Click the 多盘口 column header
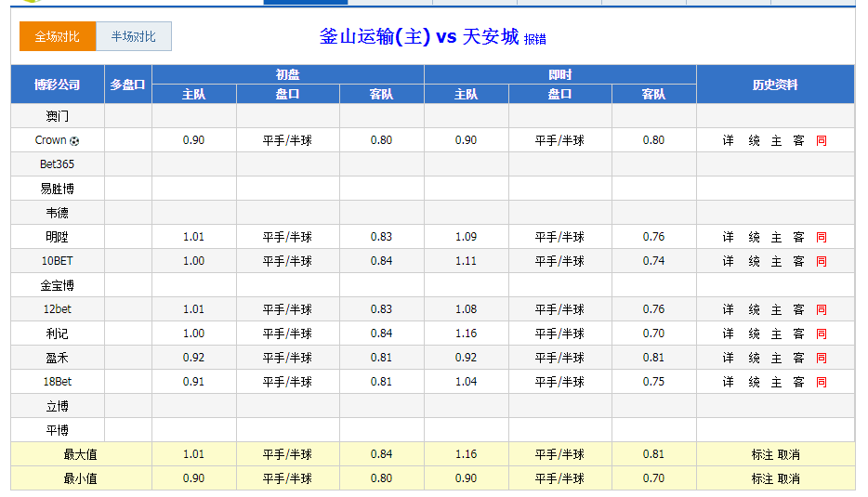This screenshot has height=497, width=868. click(x=128, y=85)
